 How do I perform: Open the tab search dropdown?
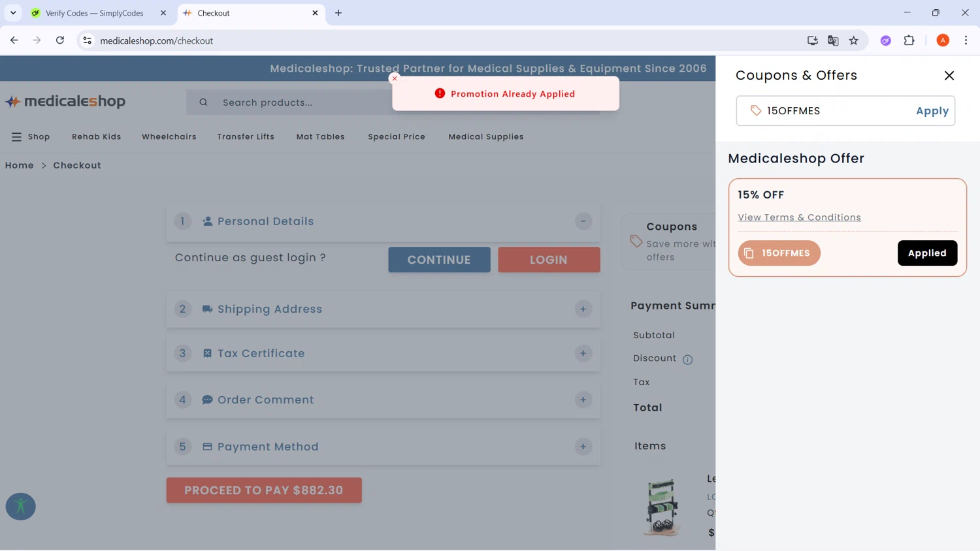(x=13, y=13)
